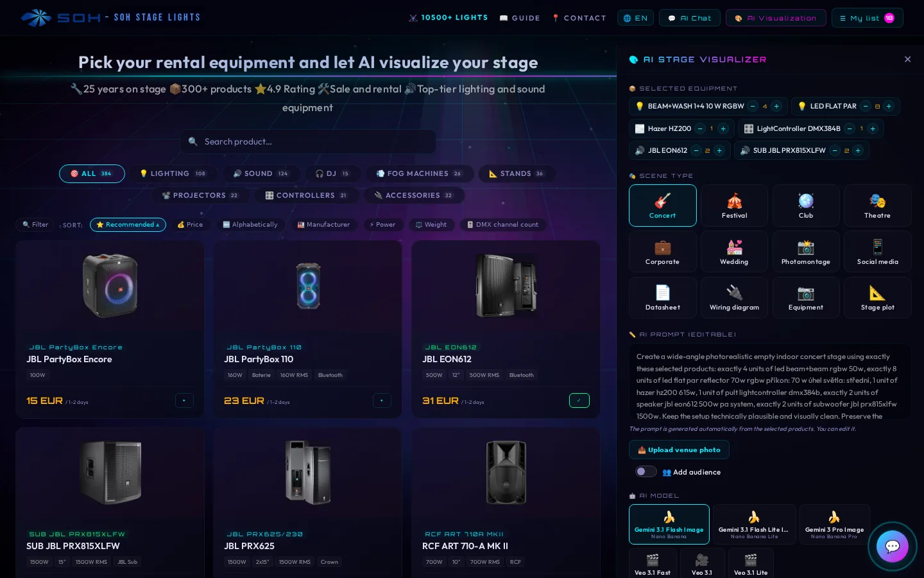Open the AI Chat button
Image resolution: width=924 pixels, height=578 pixels.
pos(690,18)
